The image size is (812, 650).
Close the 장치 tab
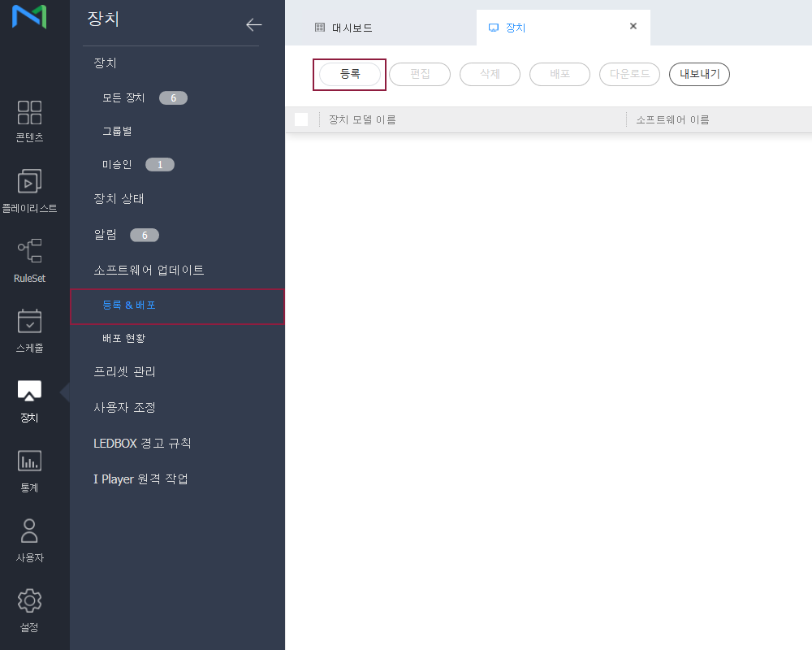pyautogui.click(x=633, y=26)
